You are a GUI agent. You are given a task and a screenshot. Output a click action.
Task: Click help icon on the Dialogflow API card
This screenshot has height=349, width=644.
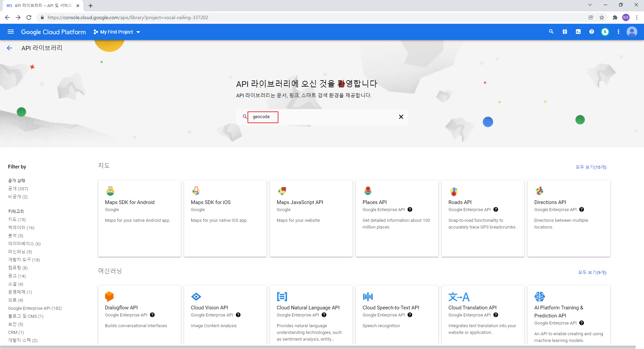point(152,315)
